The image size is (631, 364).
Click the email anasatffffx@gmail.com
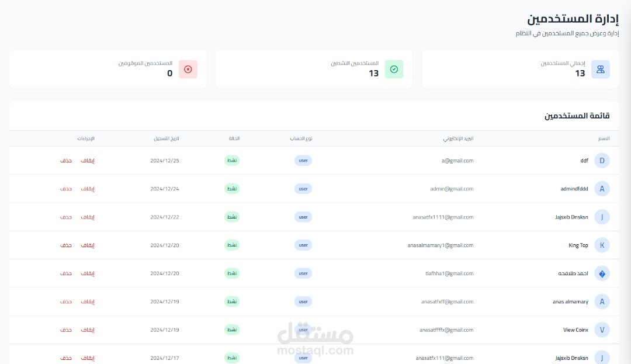click(x=446, y=330)
